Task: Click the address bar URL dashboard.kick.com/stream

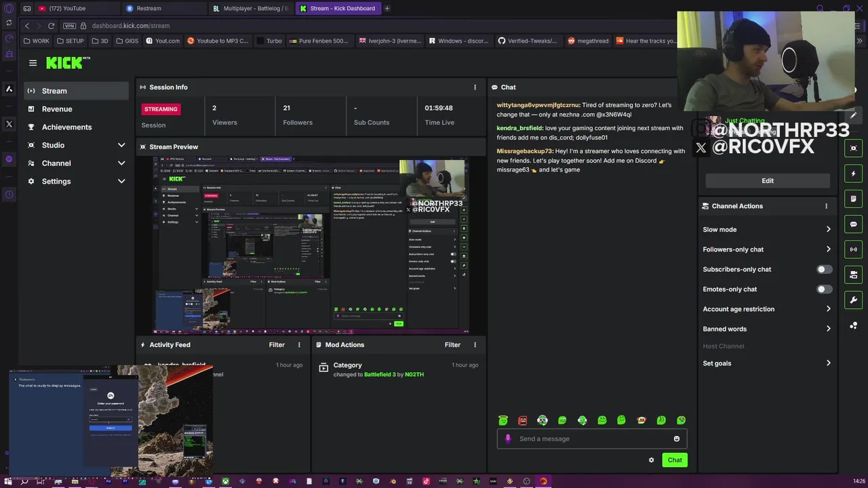Action: pos(131,26)
